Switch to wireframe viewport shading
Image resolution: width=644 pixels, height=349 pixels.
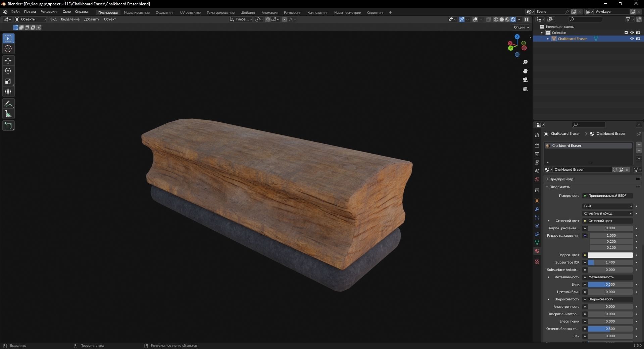click(x=496, y=19)
